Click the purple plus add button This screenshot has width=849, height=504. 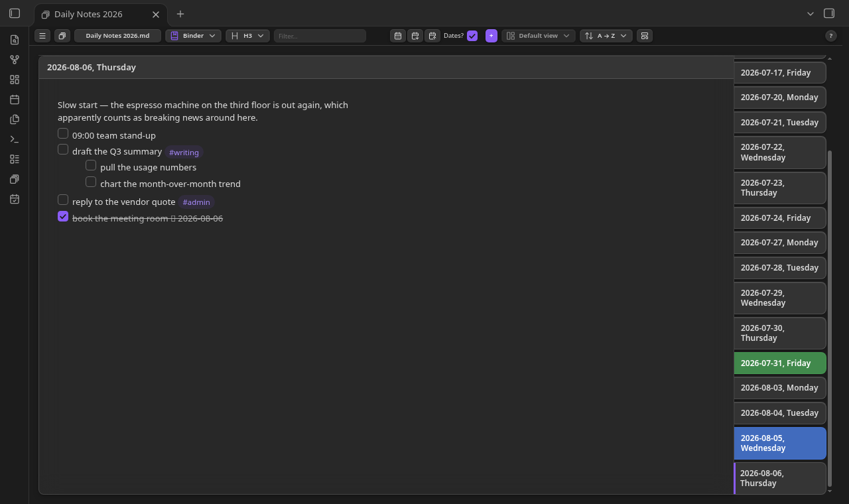[491, 36]
